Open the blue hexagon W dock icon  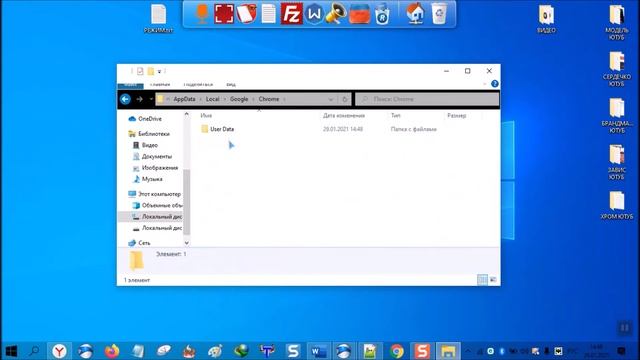point(314,14)
